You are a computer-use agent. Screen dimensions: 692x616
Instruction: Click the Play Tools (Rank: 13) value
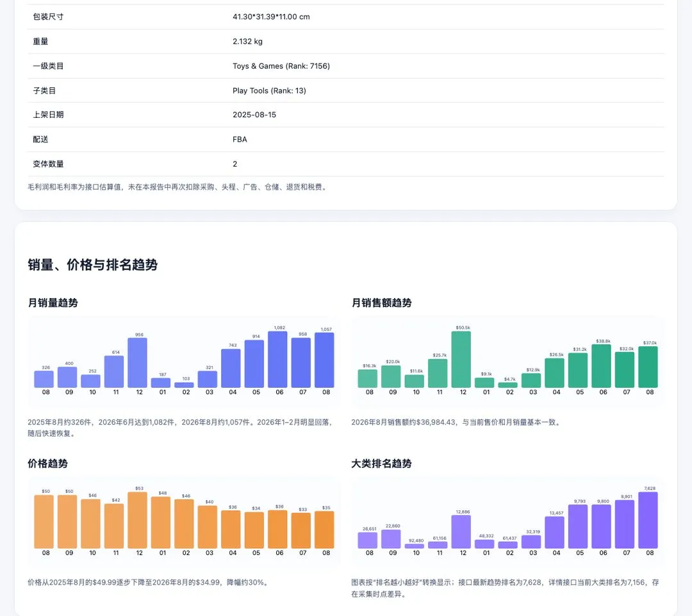point(269,90)
